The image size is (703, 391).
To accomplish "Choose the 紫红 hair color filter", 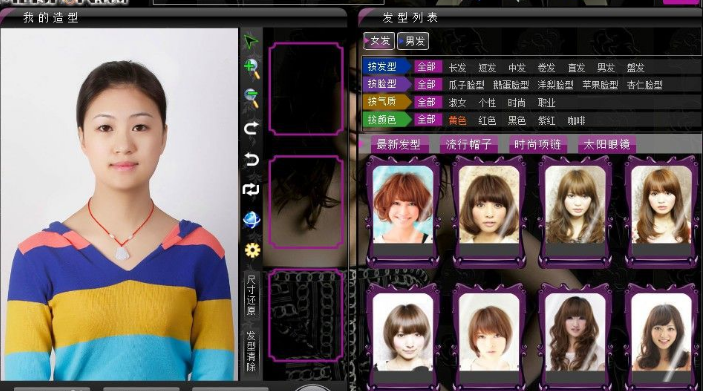I will (546, 120).
